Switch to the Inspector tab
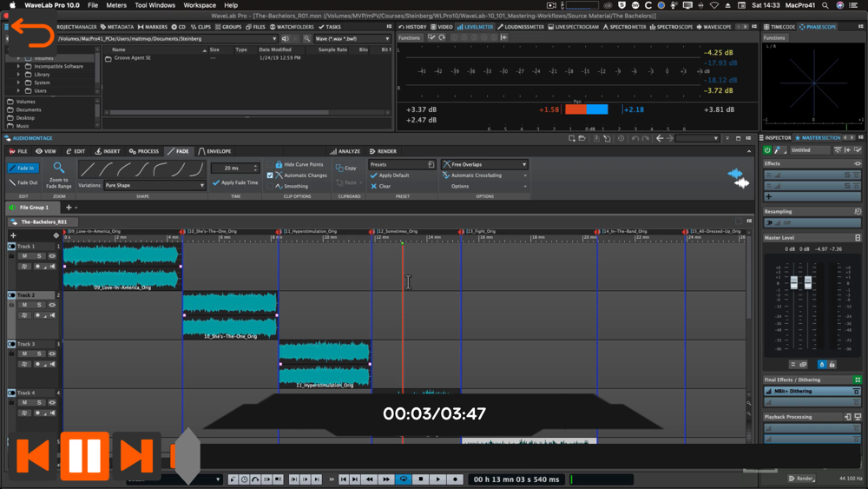This screenshot has width=868, height=489. [x=775, y=138]
